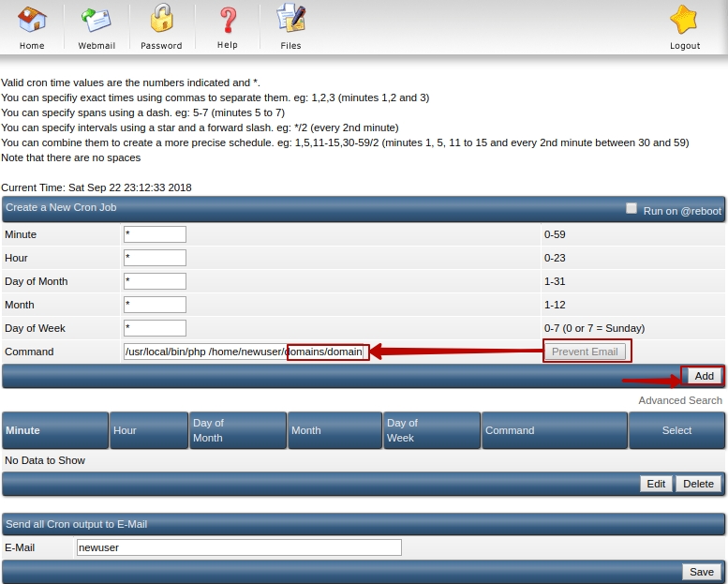Enable the Run on @reboot checkbox

coord(631,209)
